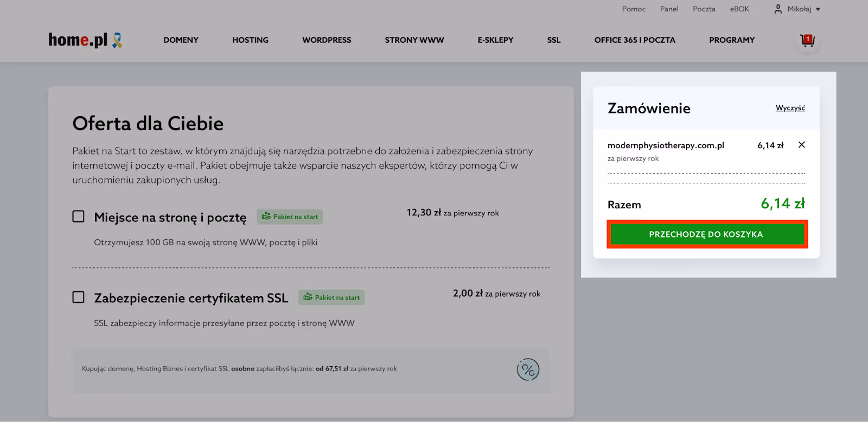Expand the Mikołaj account dropdown

[x=818, y=9]
